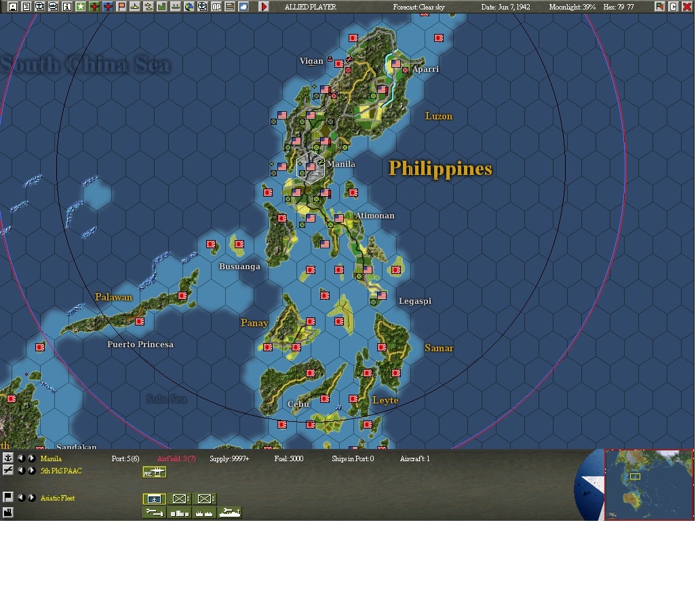Click the cloud weather icon
Viewport: 700px width, 609px height.
[244, 7]
